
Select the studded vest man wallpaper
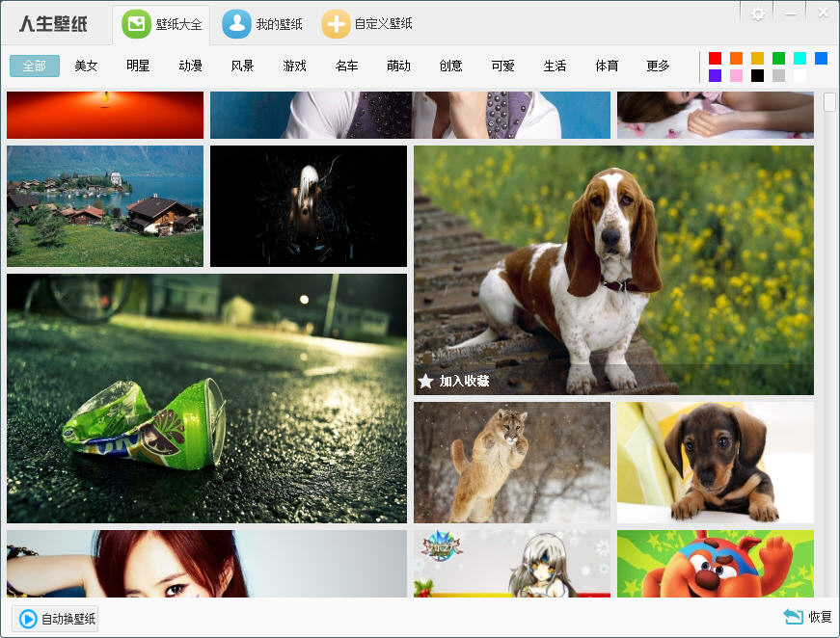(410, 115)
